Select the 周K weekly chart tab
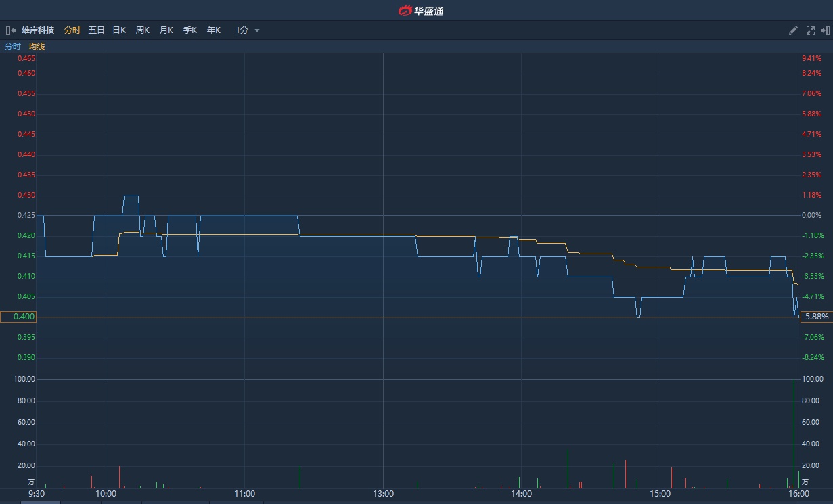Screen dimensions: 833x504 142,30
